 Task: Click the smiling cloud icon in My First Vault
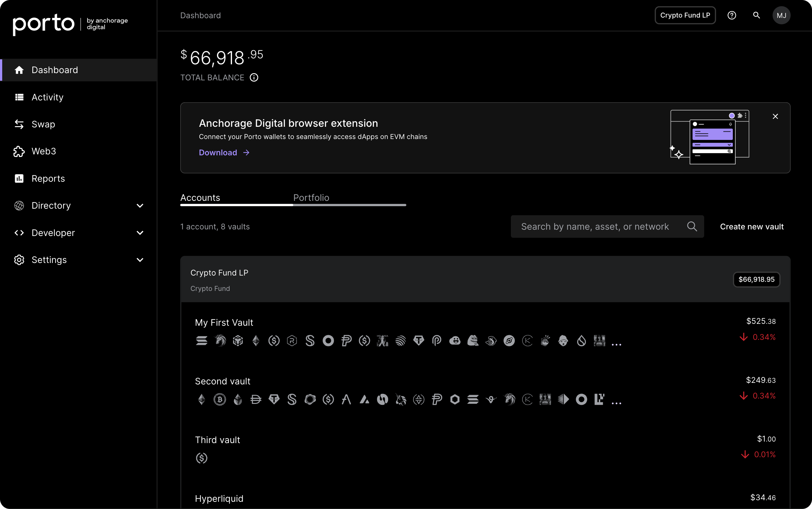455,341
